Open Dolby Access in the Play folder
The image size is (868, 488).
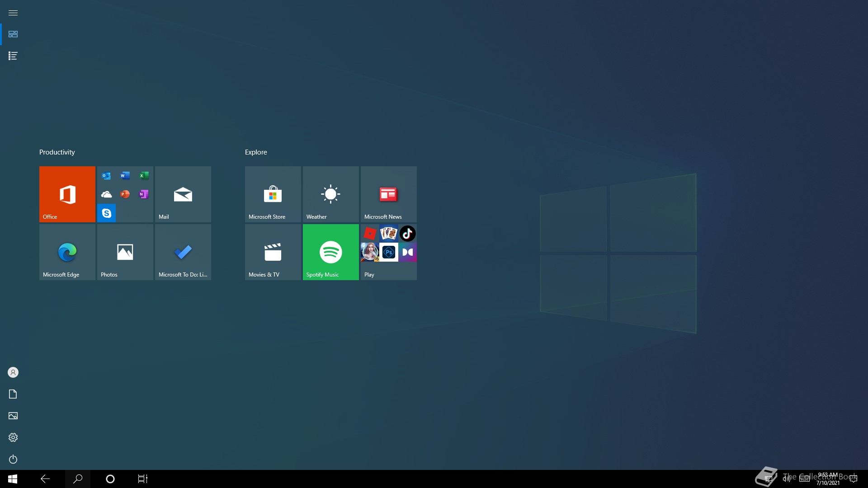407,252
